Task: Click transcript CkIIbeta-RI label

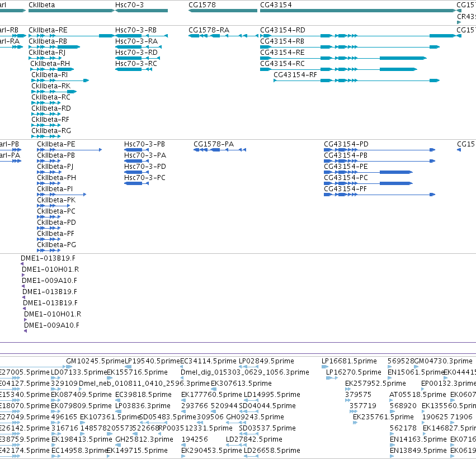Action: click(49, 75)
